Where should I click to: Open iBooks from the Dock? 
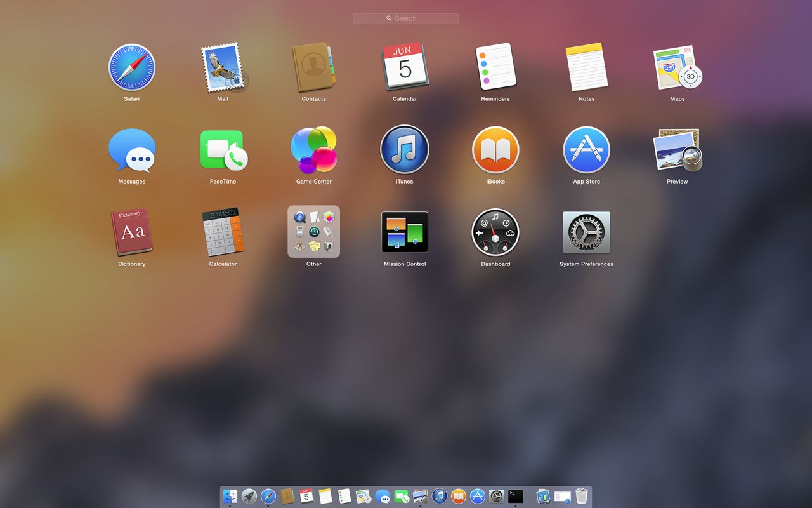(459, 496)
